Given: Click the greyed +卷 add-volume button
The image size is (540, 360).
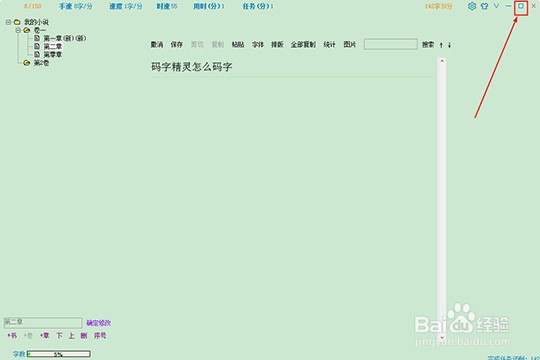Looking at the screenshot, I should pyautogui.click(x=28, y=336).
